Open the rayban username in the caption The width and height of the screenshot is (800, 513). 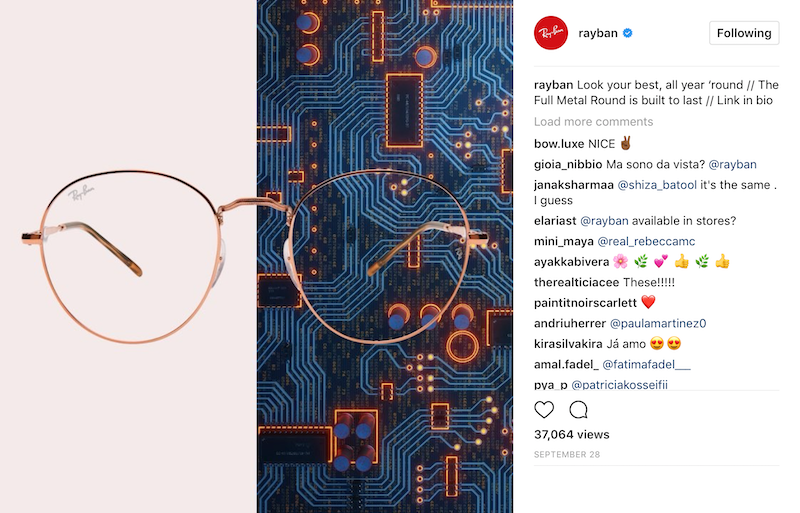[554, 85]
